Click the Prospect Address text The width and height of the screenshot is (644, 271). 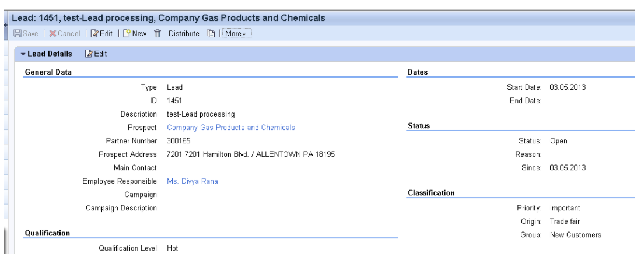coord(251,154)
